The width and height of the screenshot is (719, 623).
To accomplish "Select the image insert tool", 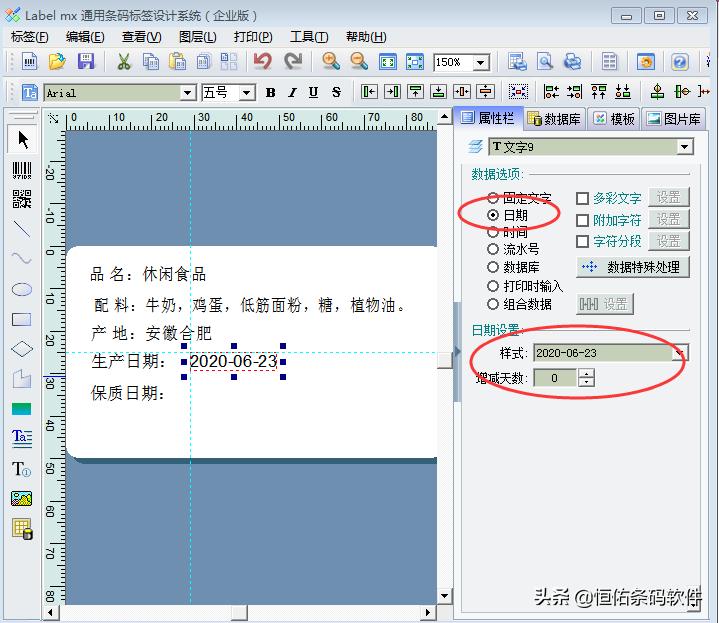I will 22,498.
